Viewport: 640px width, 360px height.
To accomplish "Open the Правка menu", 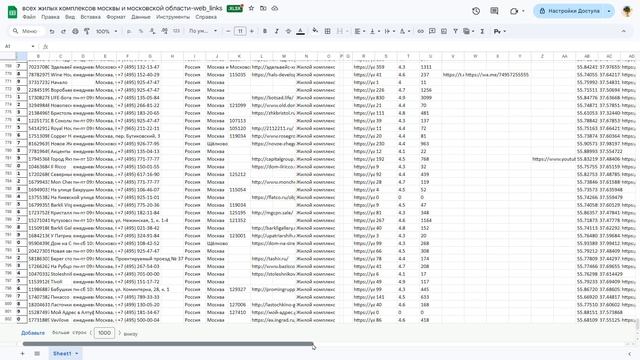I will (x=50, y=17).
